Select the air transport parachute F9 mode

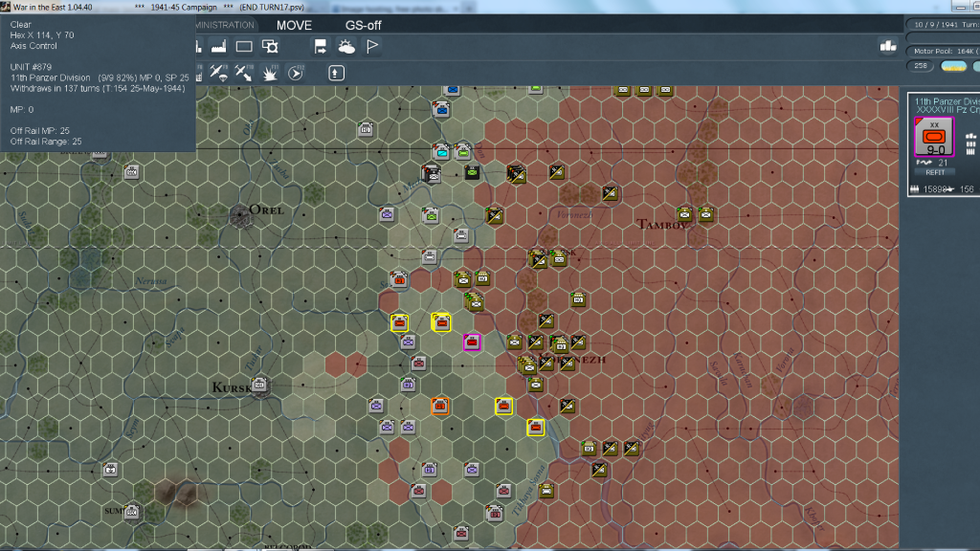point(218,73)
